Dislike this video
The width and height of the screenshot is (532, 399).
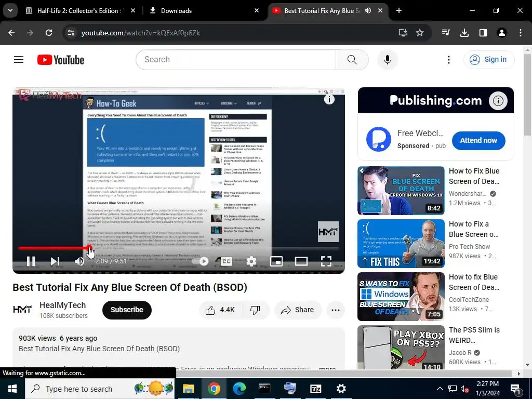pyautogui.click(x=255, y=310)
